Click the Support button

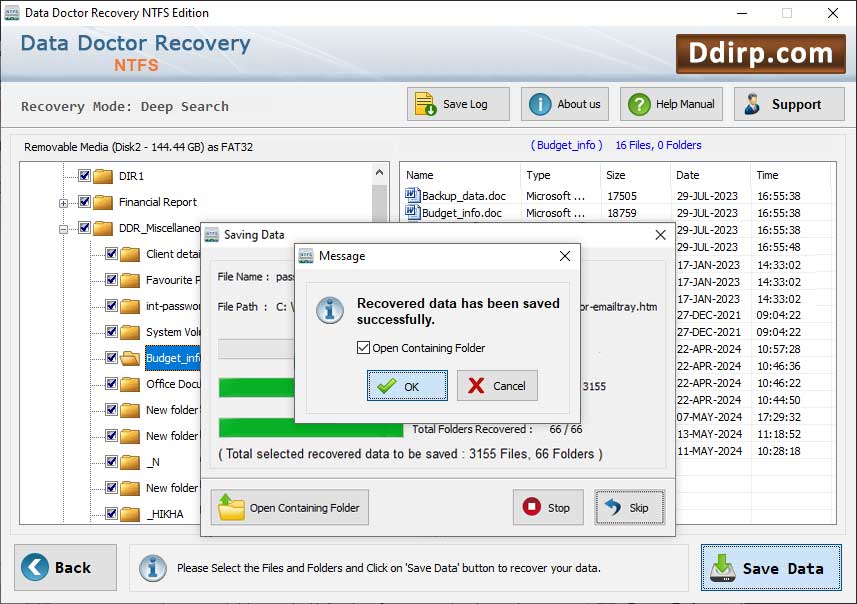789,104
